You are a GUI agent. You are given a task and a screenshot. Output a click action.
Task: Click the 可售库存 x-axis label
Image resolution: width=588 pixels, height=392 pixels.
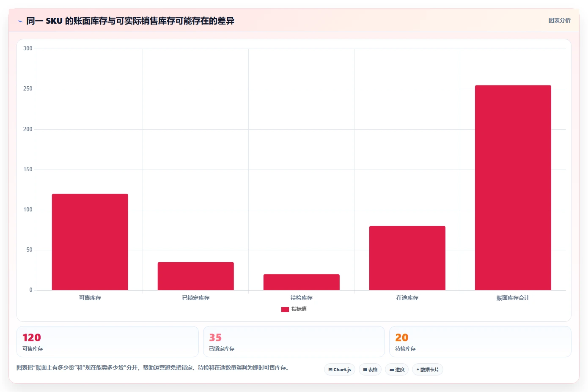[x=90, y=298]
